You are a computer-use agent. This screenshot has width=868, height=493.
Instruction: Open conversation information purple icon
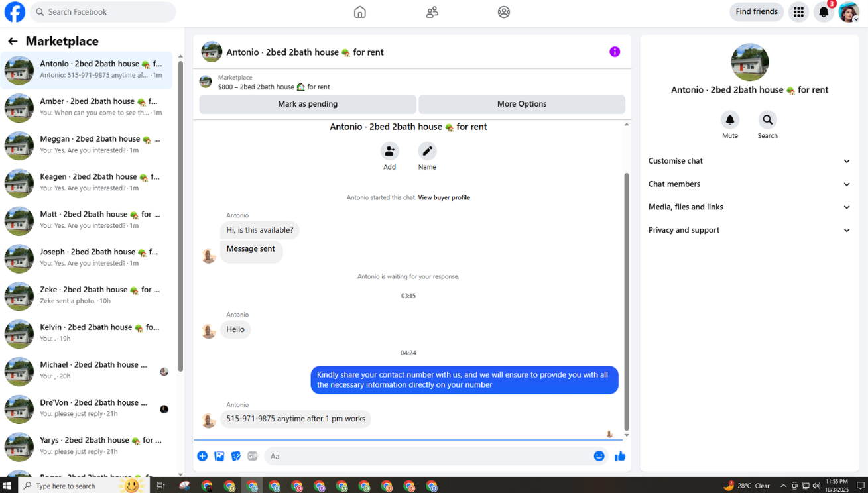(x=615, y=52)
